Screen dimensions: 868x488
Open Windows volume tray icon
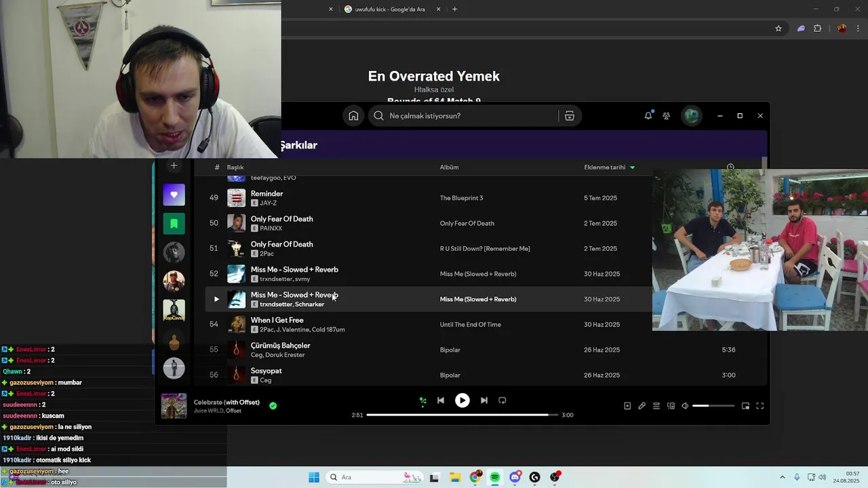(822, 477)
